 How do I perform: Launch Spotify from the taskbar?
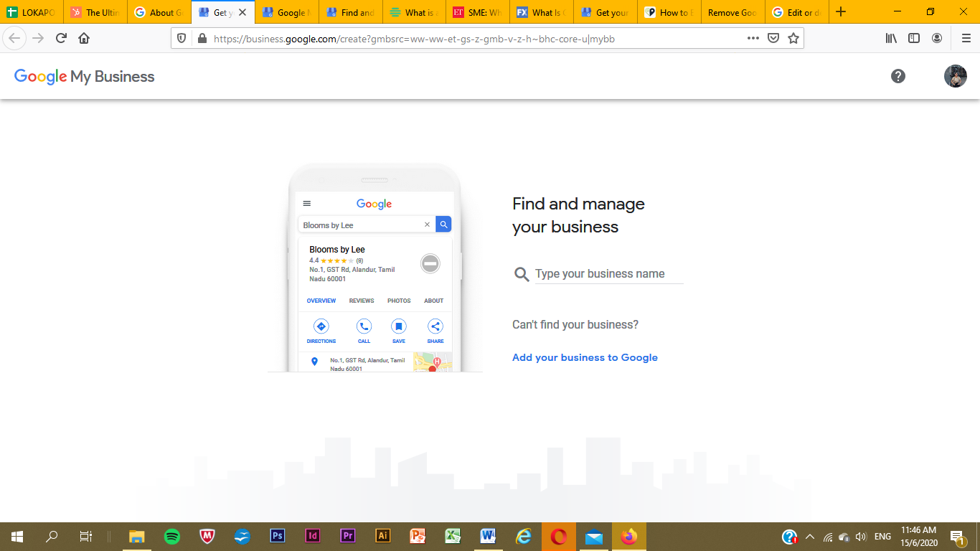point(172,537)
